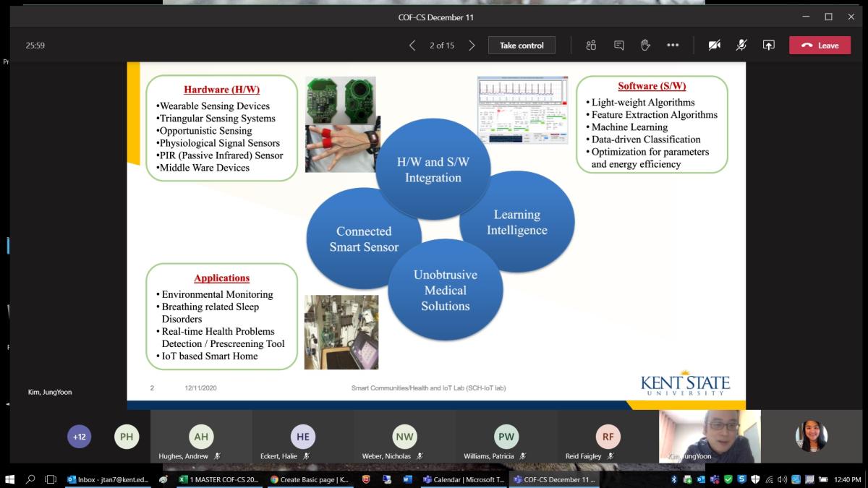The width and height of the screenshot is (868, 488).
Task: Go to the previous slide
Action: [412, 45]
